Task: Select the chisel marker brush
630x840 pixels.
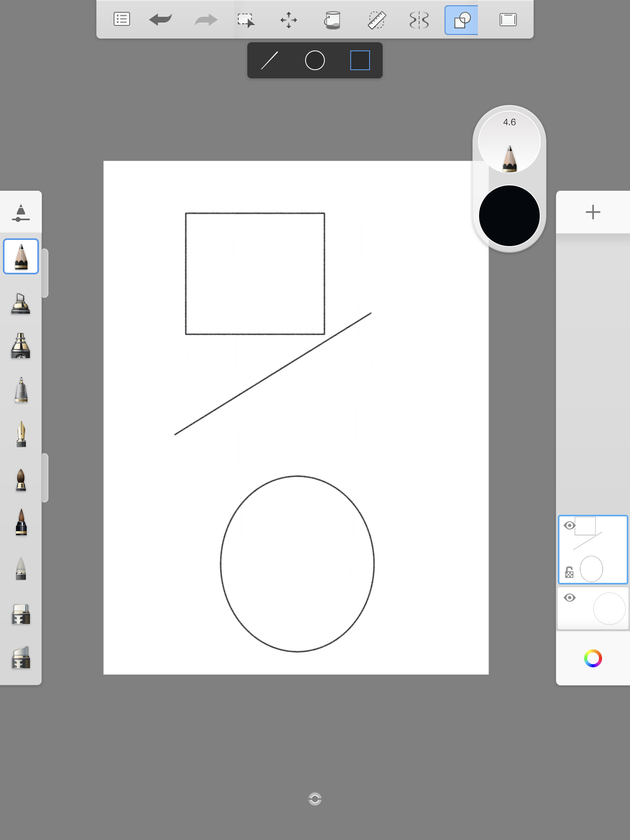Action: [x=21, y=303]
